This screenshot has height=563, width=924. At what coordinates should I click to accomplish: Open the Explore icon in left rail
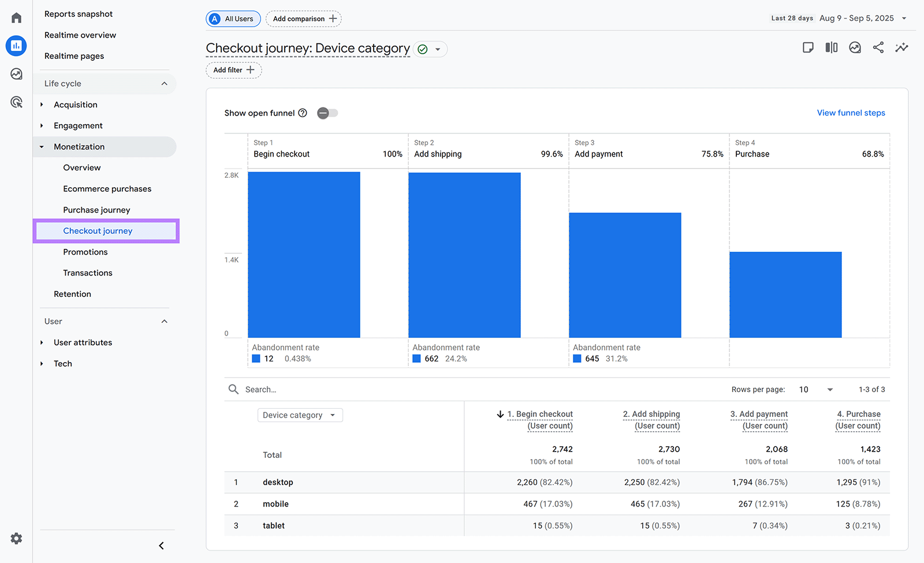(16, 74)
